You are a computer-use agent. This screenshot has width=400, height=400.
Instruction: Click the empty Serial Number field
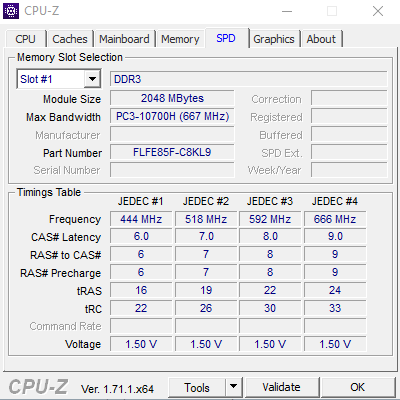[x=172, y=170]
